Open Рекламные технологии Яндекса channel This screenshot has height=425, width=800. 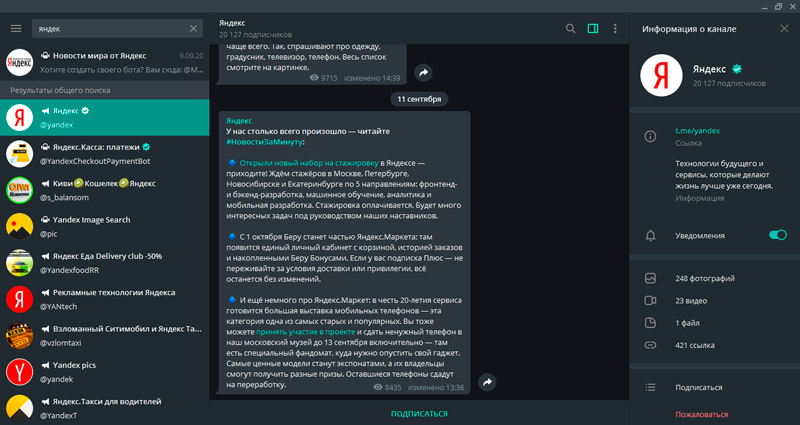click(x=105, y=299)
